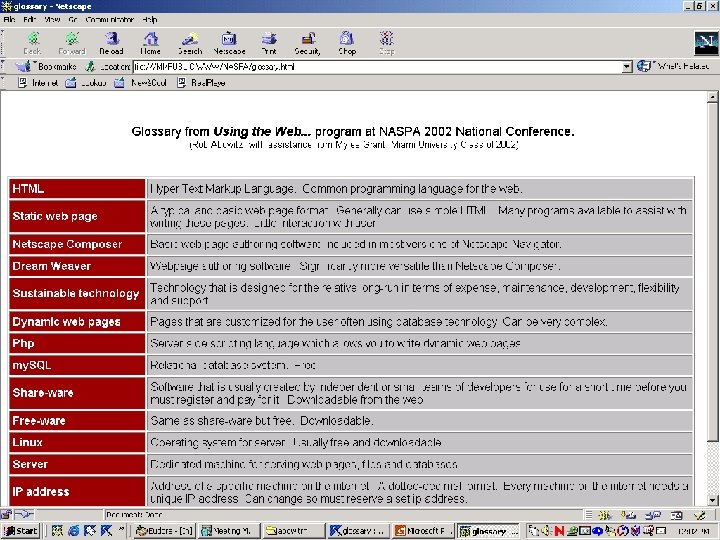Image resolution: width=720 pixels, height=540 pixels.
Task: Click the Netscape toolbar button
Action: [229, 44]
